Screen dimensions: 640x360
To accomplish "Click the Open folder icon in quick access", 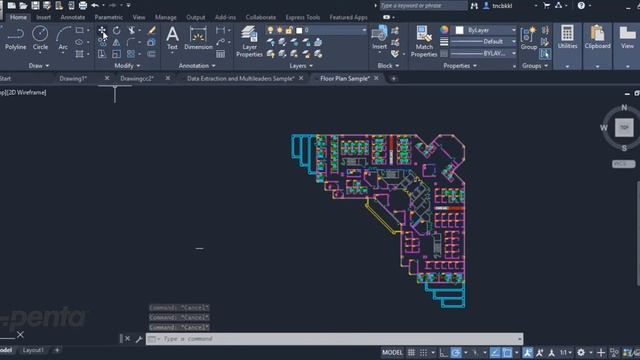I will pos(23,5).
